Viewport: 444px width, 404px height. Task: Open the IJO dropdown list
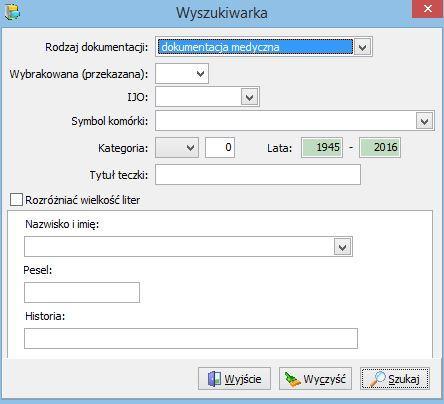250,97
